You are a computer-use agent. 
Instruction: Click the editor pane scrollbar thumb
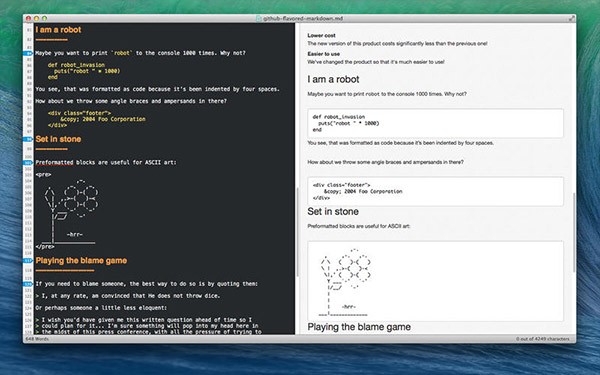pos(297,233)
